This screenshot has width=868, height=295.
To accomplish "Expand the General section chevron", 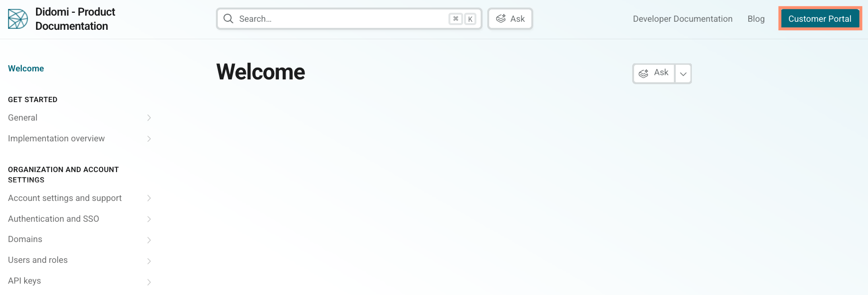I will click(x=149, y=118).
